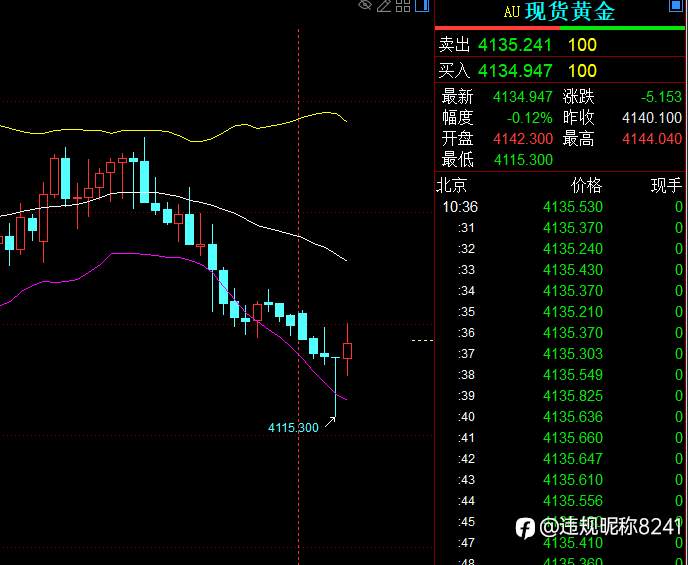This screenshot has width=688, height=565.
Task: Click the 买入 label
Action: [x=454, y=71]
